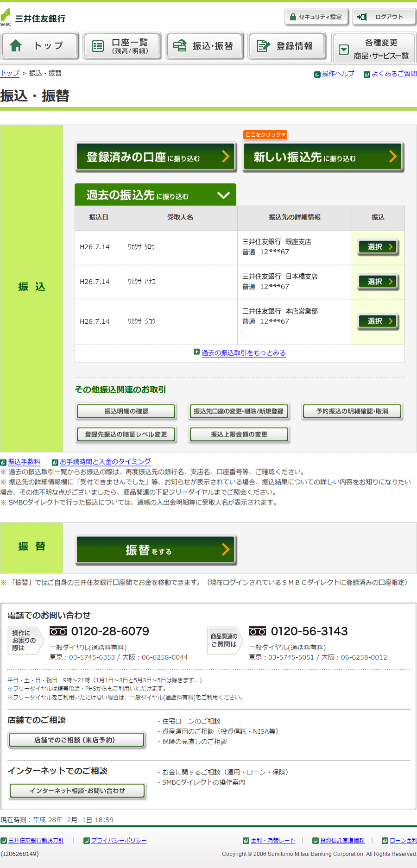Select the ワカサ ハナコ 日本橋支店 transfer row

click(379, 282)
